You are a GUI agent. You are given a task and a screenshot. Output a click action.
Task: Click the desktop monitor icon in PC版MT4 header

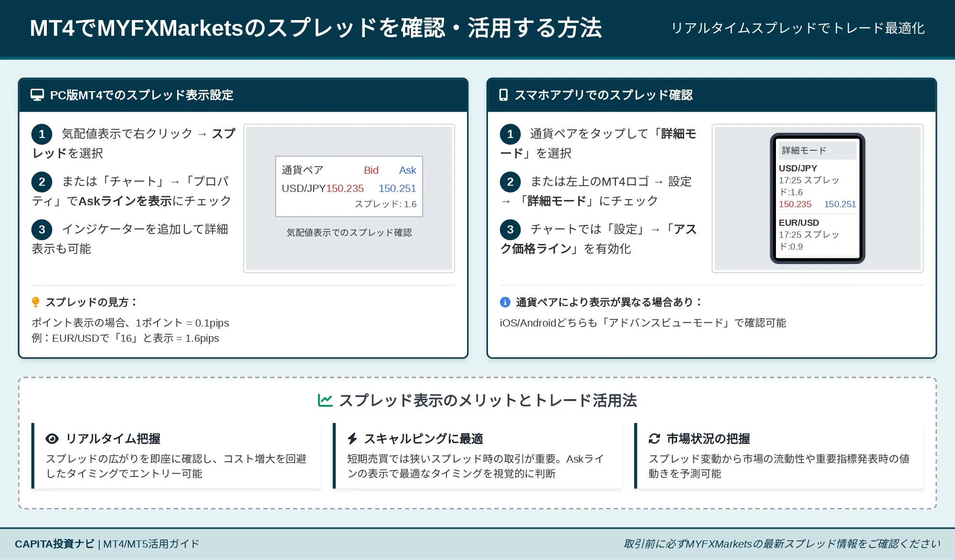[37, 95]
